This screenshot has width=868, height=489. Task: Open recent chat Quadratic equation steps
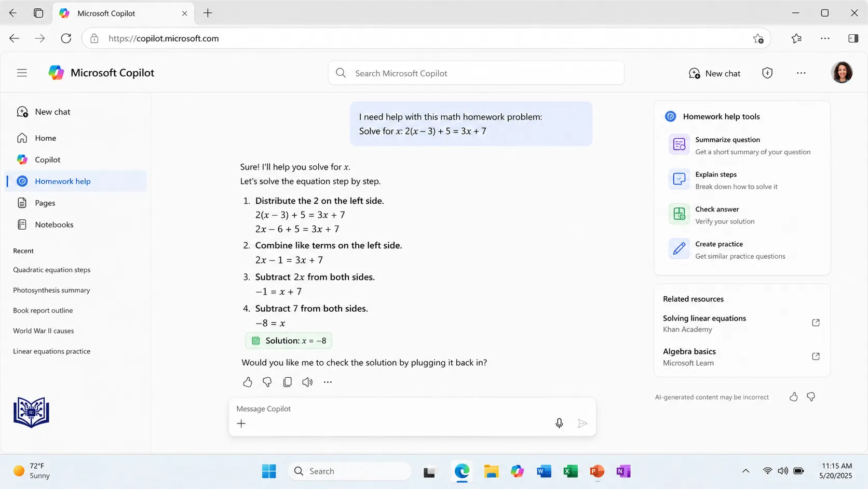[x=52, y=270]
